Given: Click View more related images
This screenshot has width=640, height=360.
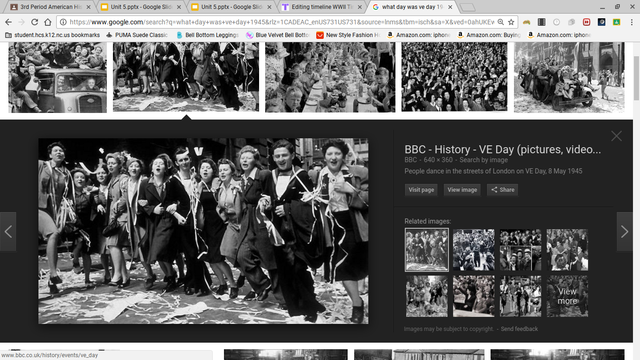Looking at the screenshot, I should pyautogui.click(x=567, y=296).
